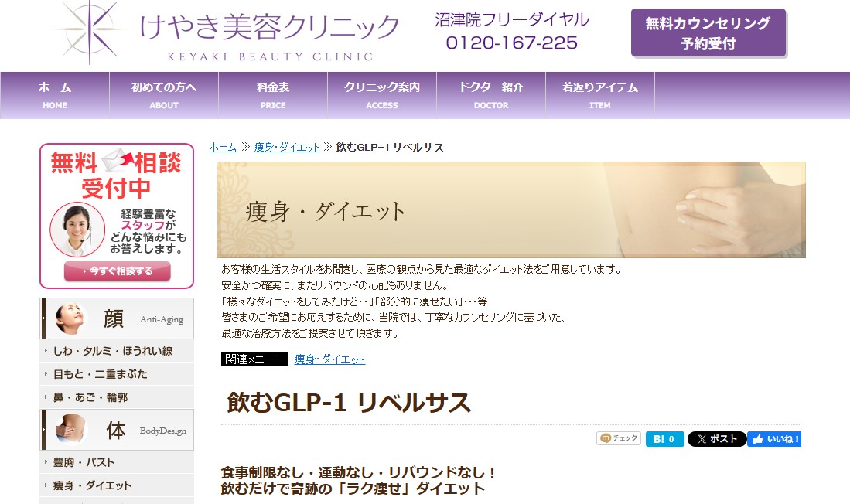Viewport: 850px width, 504px height.
Task: Click the body thumbnail in 体 header
Action: point(71,430)
